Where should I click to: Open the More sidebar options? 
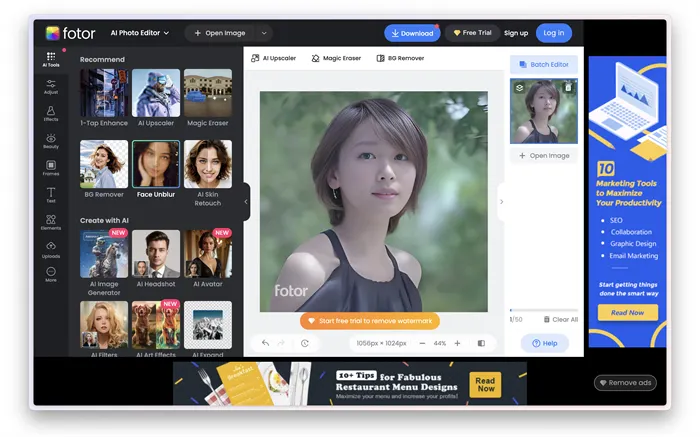(x=51, y=274)
